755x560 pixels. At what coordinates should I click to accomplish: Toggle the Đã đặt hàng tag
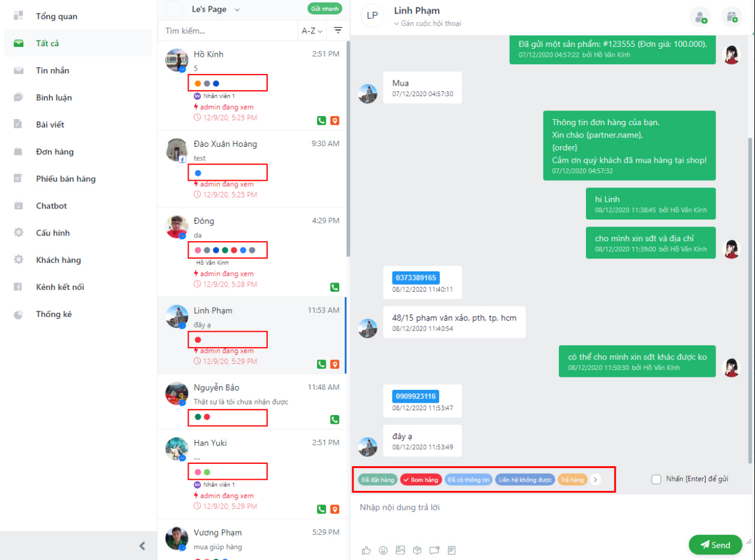[377, 480]
